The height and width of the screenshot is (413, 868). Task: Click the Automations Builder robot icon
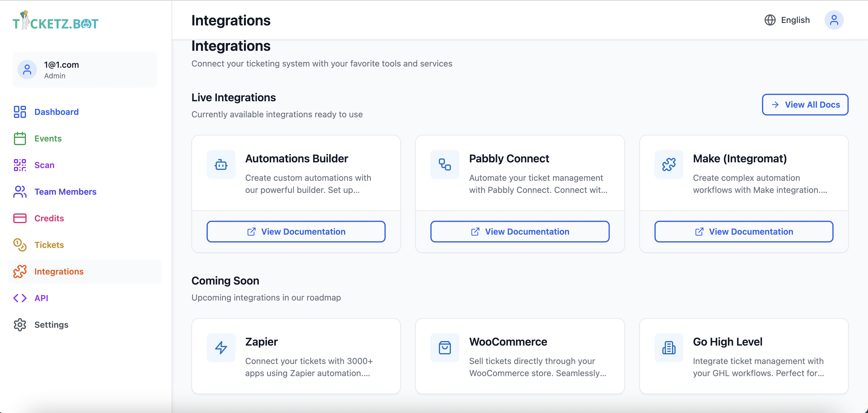(x=221, y=165)
